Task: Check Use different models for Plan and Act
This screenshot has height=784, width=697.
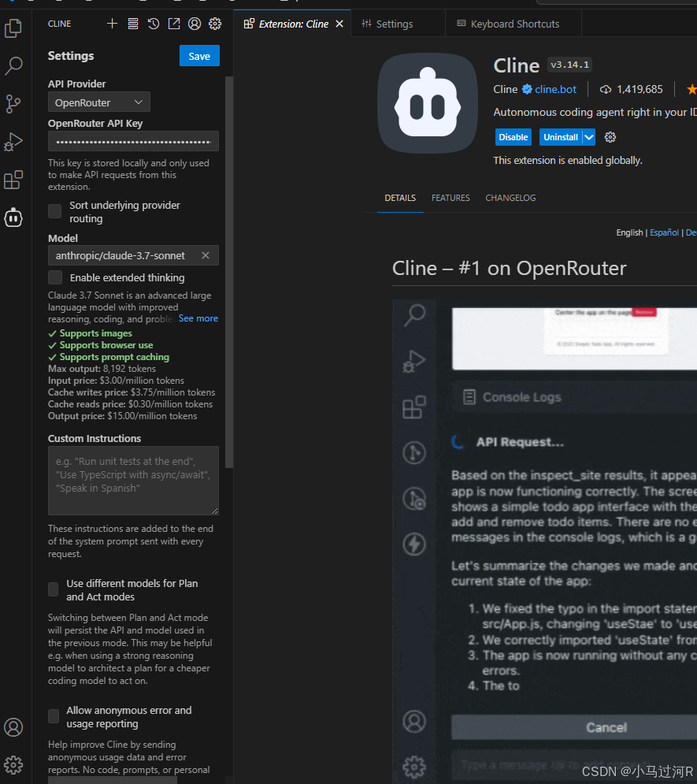Action: [54, 589]
